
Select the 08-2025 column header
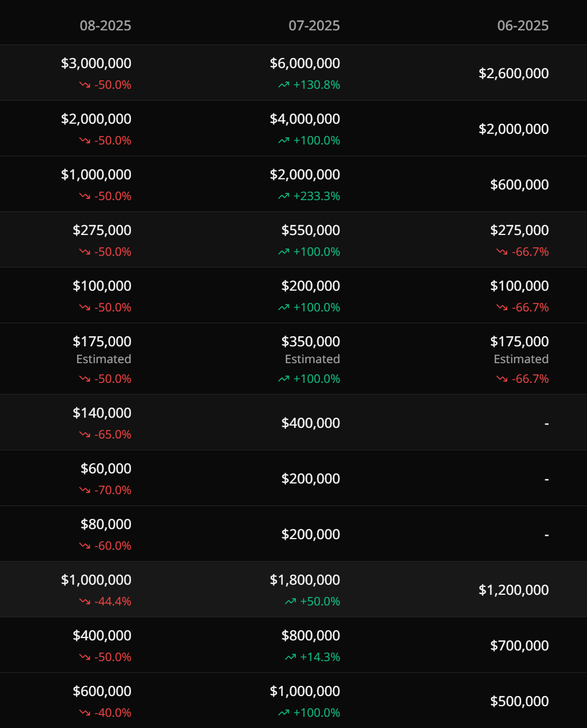click(x=105, y=25)
